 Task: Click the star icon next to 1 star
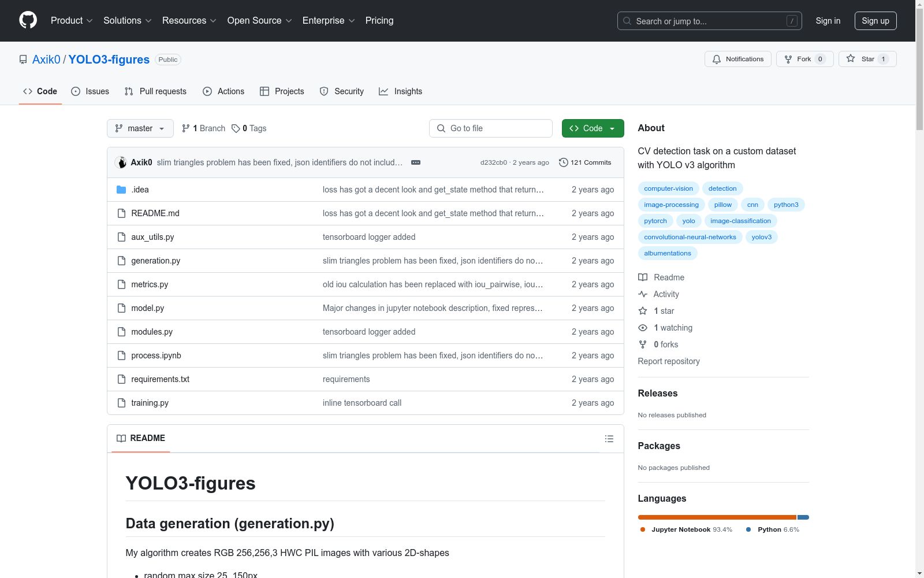(643, 311)
